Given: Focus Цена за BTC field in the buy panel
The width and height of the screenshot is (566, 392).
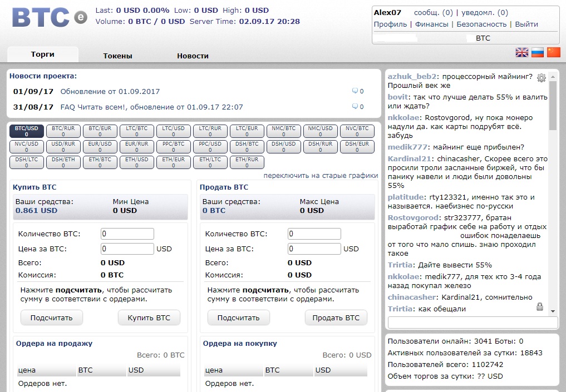Looking at the screenshot, I should point(127,249).
